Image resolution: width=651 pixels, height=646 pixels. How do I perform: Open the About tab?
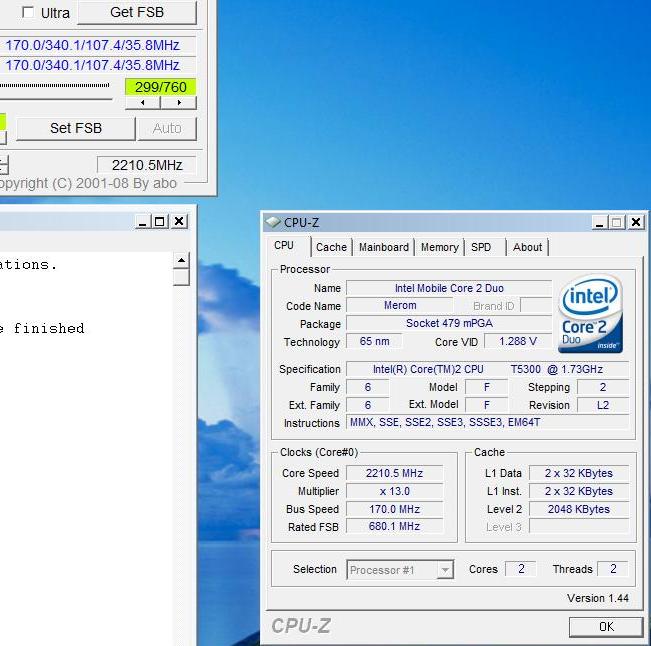click(x=527, y=247)
